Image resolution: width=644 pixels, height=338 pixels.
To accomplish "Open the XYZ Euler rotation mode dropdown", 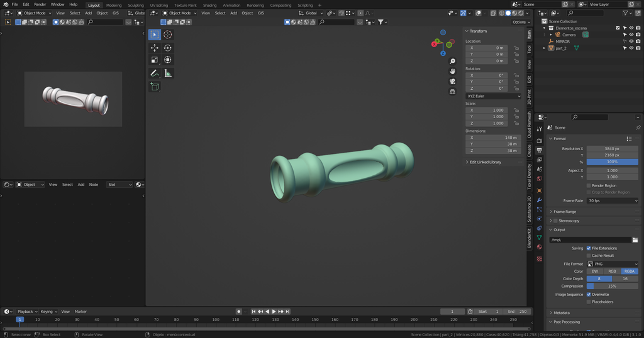I will click(493, 96).
